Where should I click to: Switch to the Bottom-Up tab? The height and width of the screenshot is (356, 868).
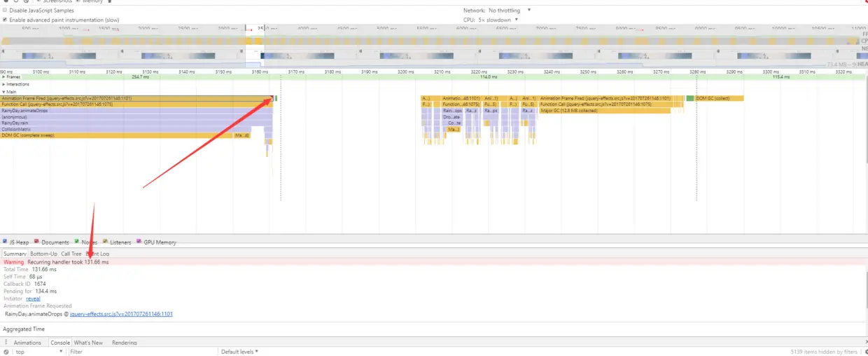43,254
